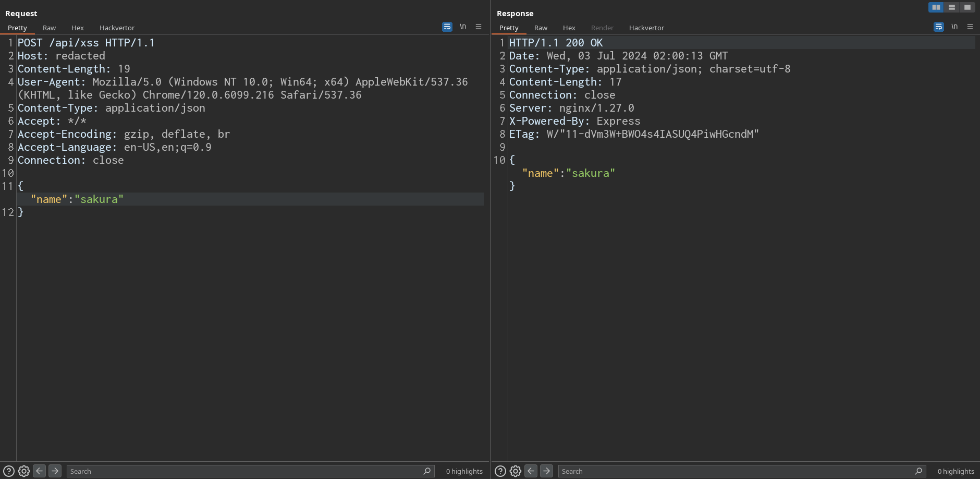
Task: Show non-printable characters in Response panel
Action: pos(954,27)
